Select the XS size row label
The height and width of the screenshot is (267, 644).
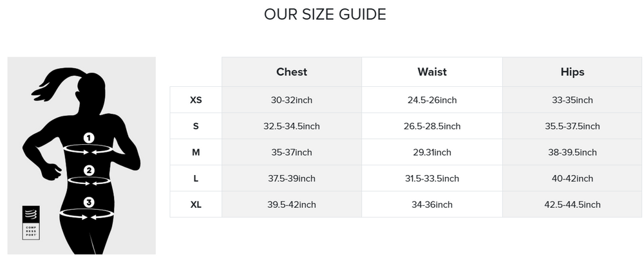[196, 100]
